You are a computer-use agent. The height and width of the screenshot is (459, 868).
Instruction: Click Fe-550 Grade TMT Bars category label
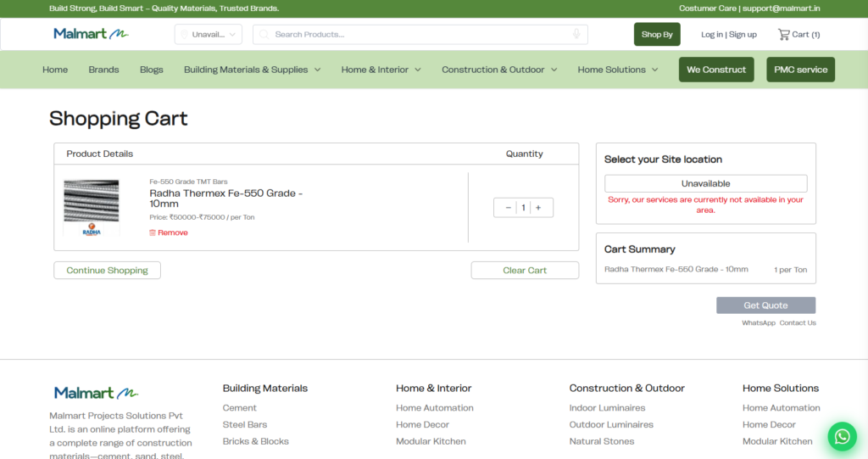coord(188,182)
